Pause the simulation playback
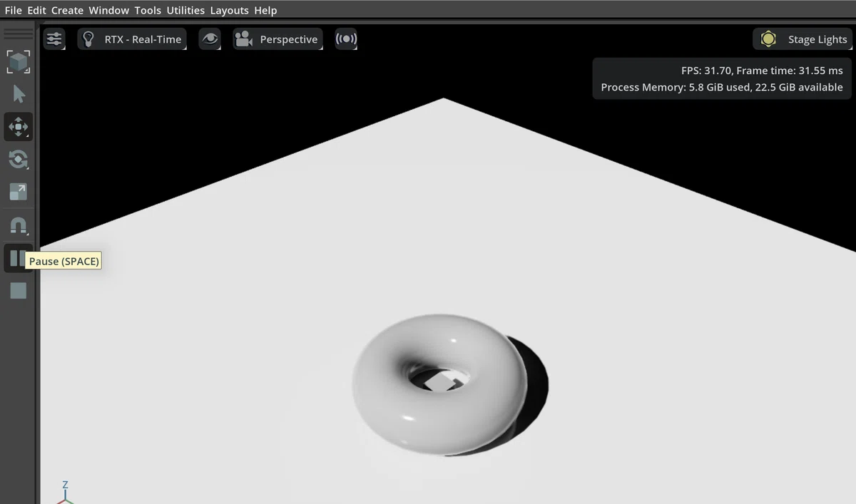This screenshot has height=504, width=856. (17, 258)
